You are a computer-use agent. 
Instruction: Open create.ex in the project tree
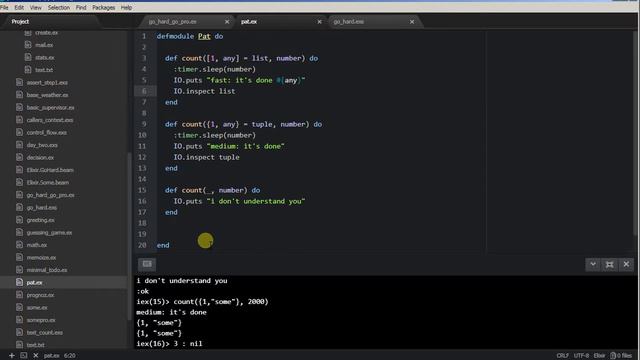(x=47, y=33)
